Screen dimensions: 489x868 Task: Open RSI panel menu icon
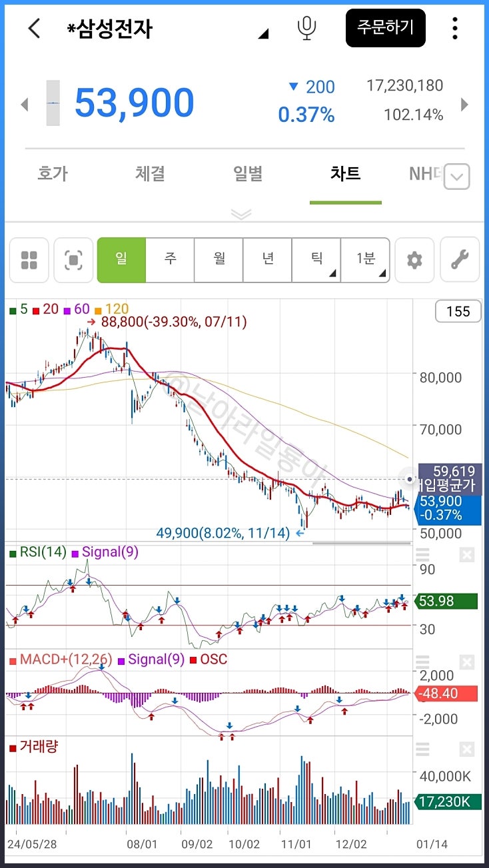(x=423, y=555)
